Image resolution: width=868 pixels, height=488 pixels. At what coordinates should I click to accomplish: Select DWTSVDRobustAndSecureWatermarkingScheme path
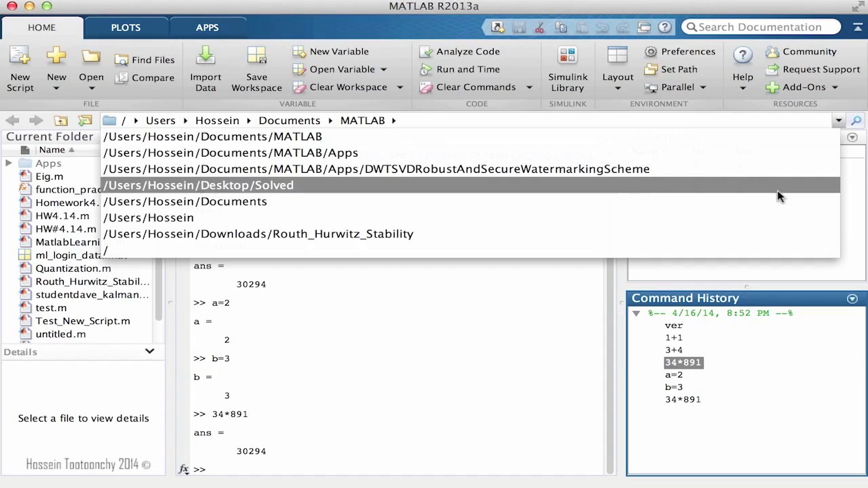(x=471, y=169)
